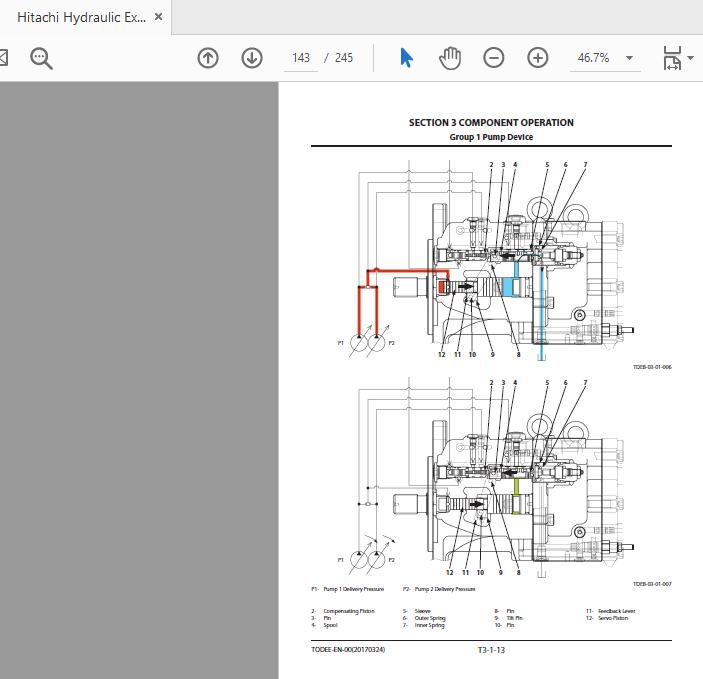This screenshot has height=679, width=703.
Task: Close the Hitachi Hydraulic Ex... tab
Action: (158, 17)
